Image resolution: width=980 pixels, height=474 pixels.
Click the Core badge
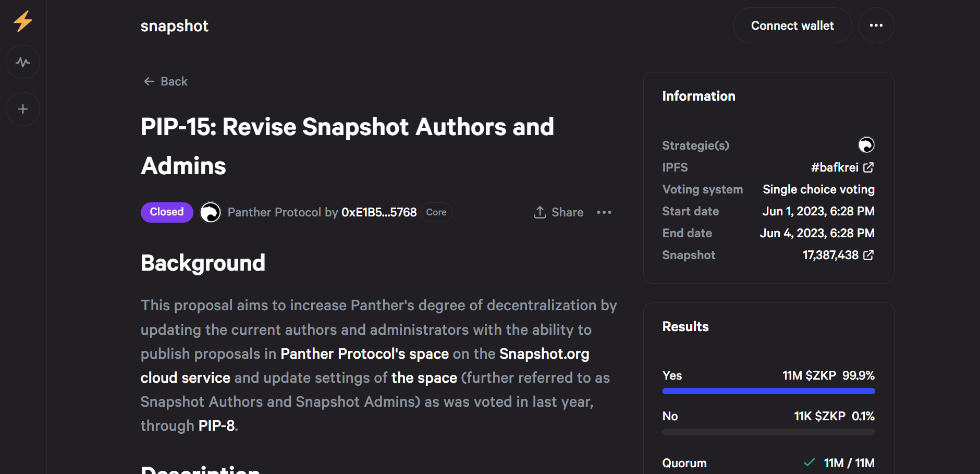(x=436, y=212)
